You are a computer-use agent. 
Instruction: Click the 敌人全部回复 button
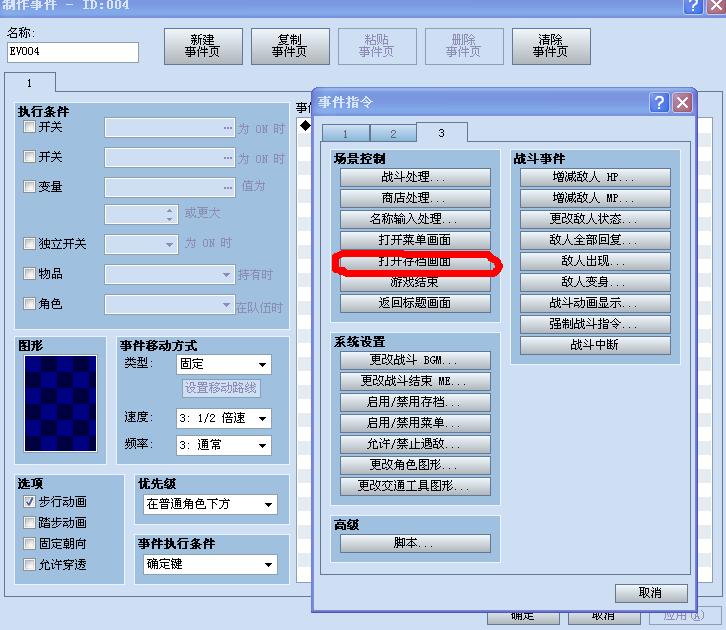595,240
